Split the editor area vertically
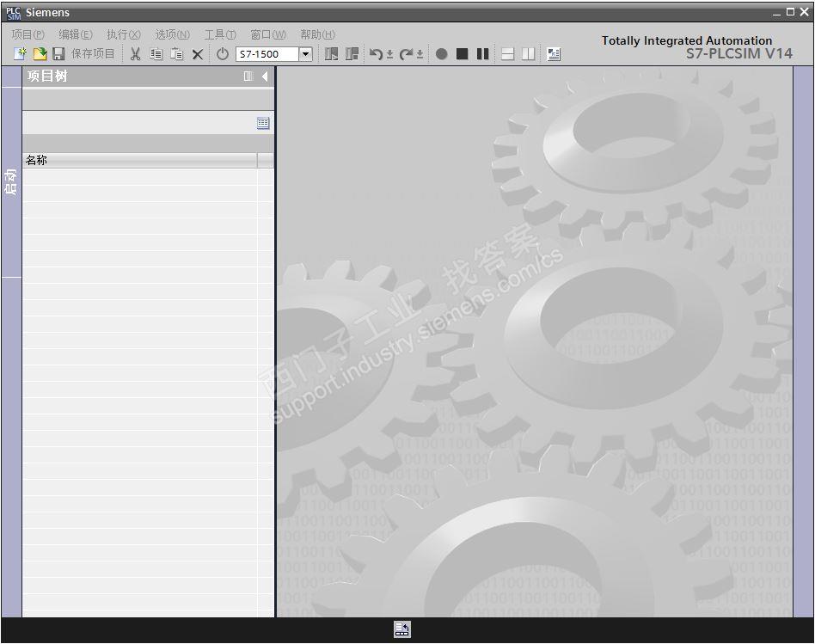Image resolution: width=815 pixels, height=644 pixels. pos(528,54)
